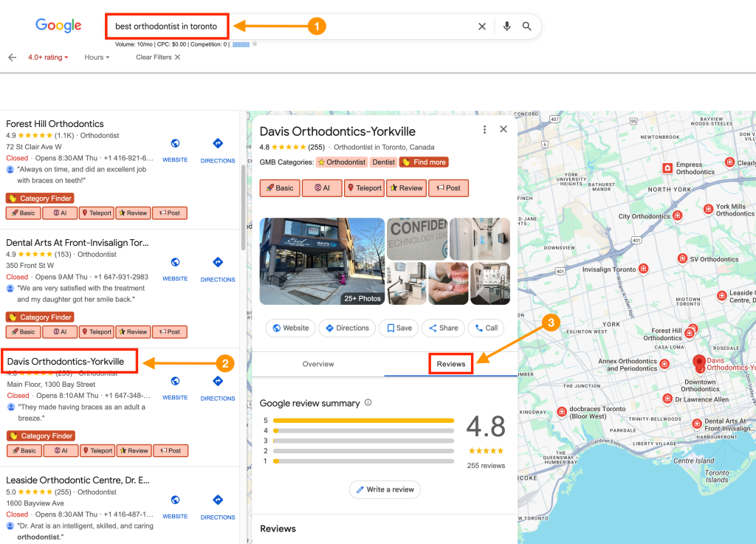Click the Empress Orthodontics map pin
This screenshot has height=544, width=756.
click(x=667, y=168)
